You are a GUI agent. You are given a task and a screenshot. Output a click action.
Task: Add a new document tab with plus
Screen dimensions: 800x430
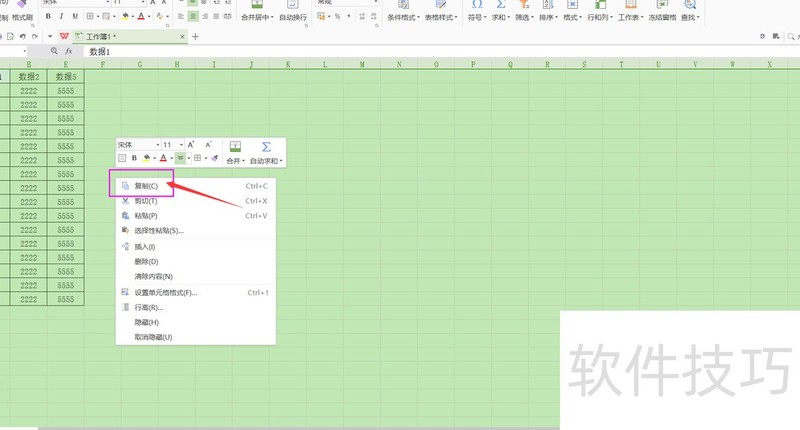coord(195,37)
